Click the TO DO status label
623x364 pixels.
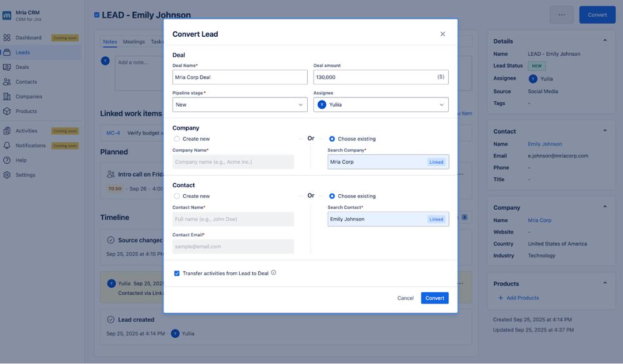(115, 189)
